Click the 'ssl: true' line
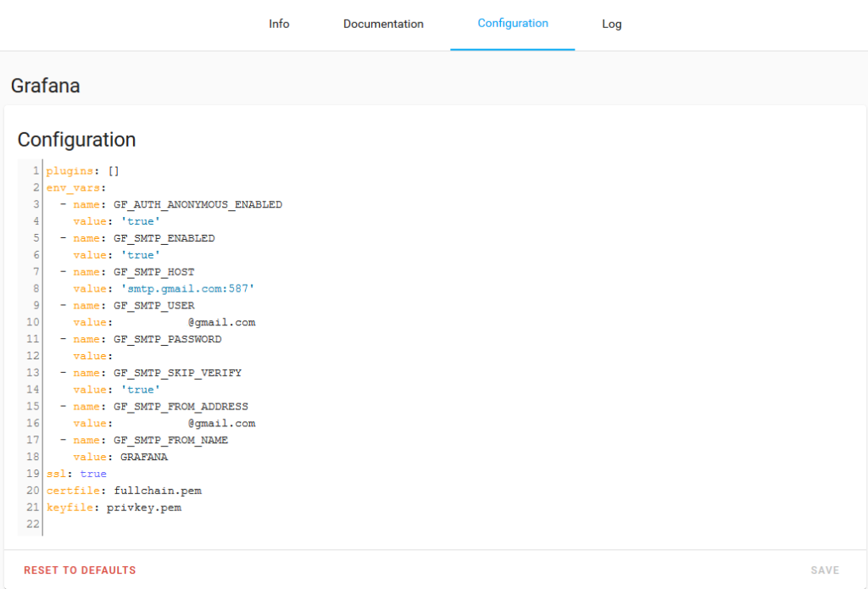This screenshot has height=589, width=868. (76, 474)
